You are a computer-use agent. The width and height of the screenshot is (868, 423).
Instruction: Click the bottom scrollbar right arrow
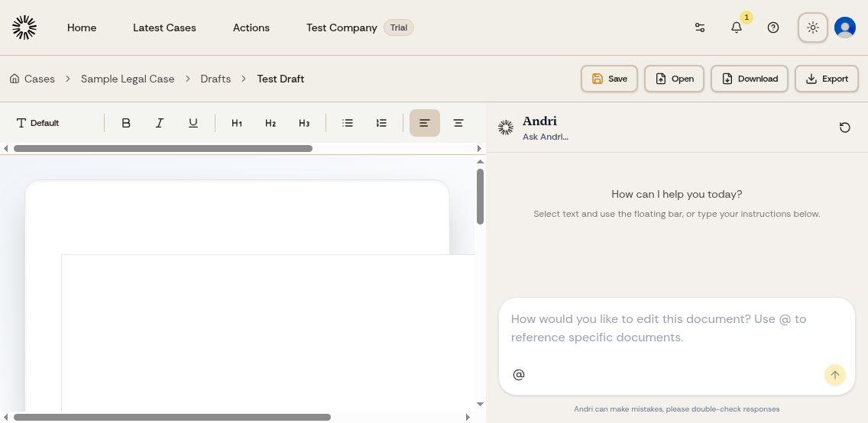click(x=468, y=418)
